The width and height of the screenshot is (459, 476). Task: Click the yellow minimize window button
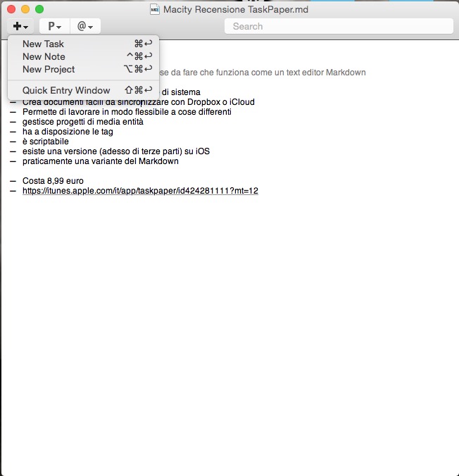(x=25, y=9)
